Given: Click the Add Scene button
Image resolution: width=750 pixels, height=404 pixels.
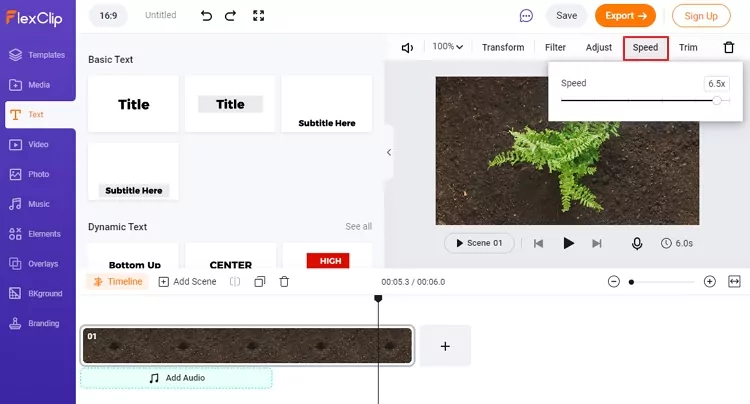Looking at the screenshot, I should (188, 282).
